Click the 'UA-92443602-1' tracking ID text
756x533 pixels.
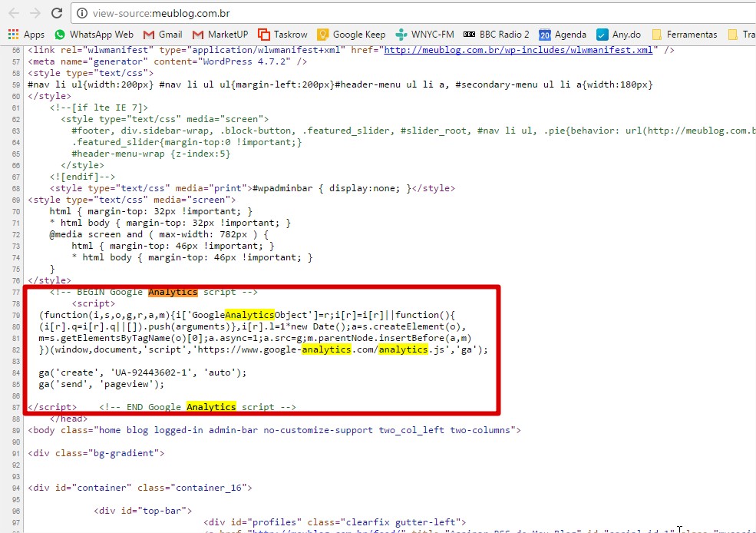pyautogui.click(x=151, y=372)
